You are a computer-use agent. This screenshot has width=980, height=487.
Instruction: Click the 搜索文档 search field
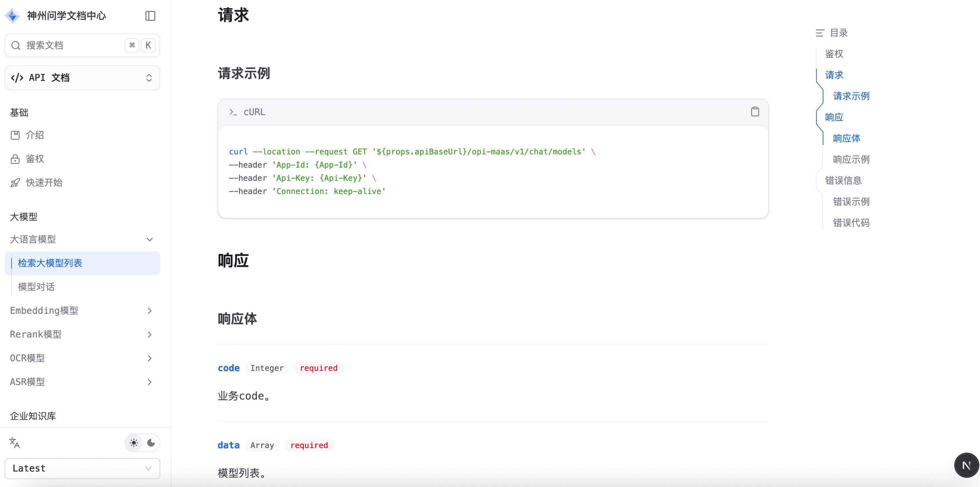(x=69, y=45)
